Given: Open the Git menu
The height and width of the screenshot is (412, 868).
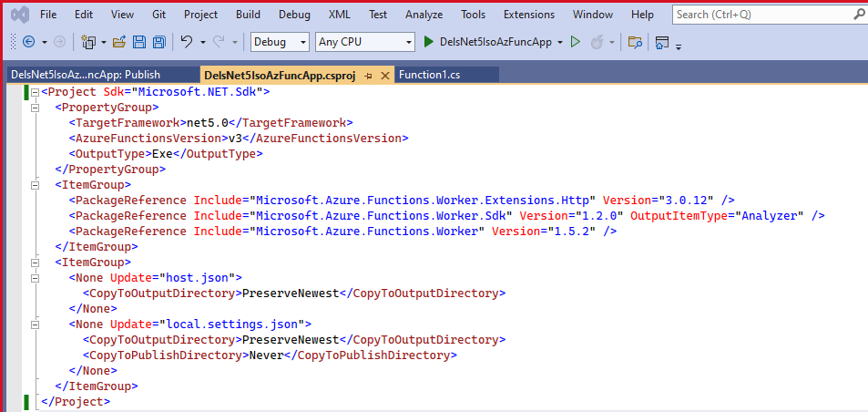Looking at the screenshot, I should point(159,15).
